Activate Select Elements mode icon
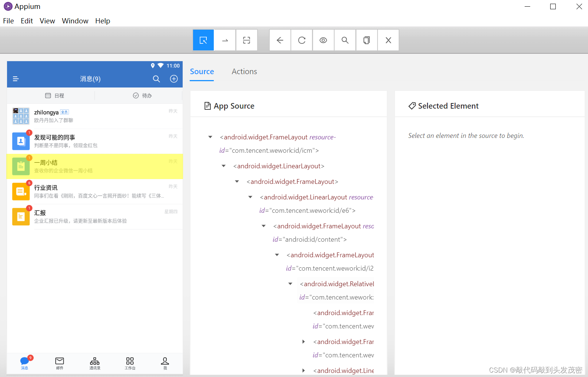The image size is (588, 377). 203,40
